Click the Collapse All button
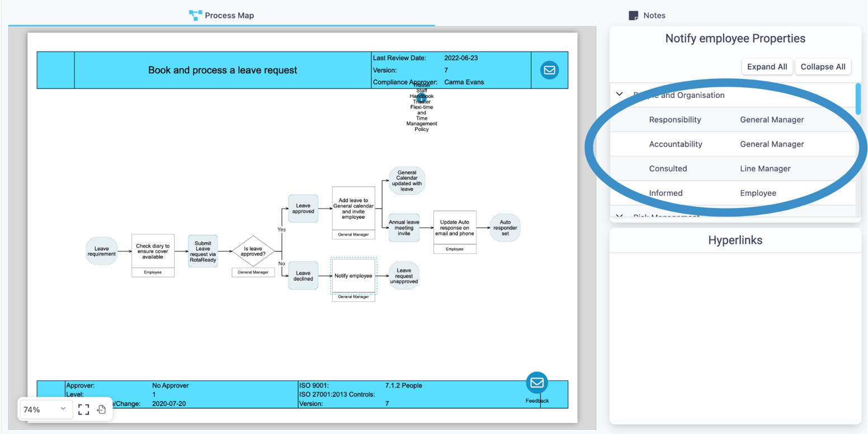868x434 pixels. (x=823, y=66)
